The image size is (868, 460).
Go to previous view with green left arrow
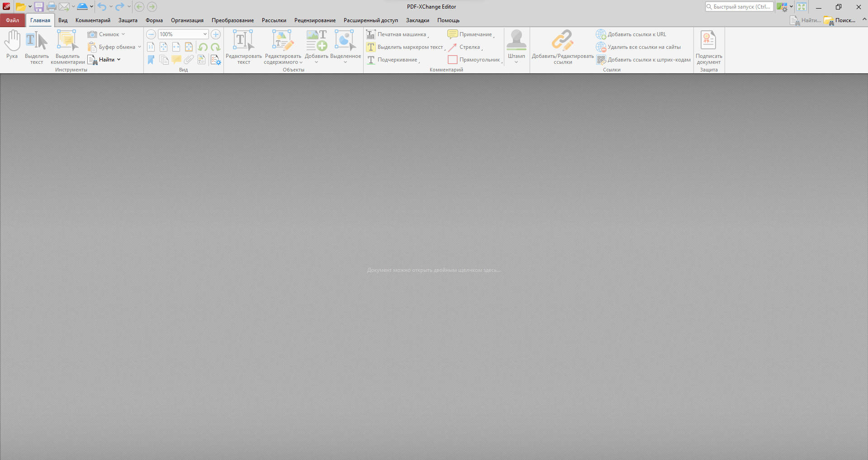click(139, 7)
